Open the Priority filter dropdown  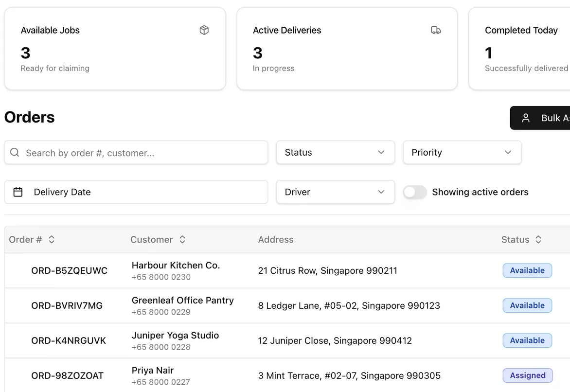point(462,152)
